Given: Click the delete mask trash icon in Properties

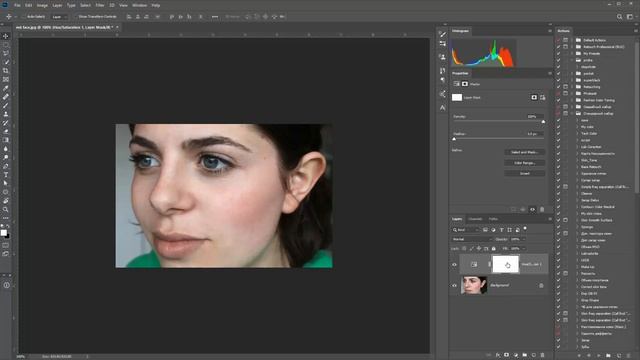Looking at the screenshot, I should coord(542,209).
